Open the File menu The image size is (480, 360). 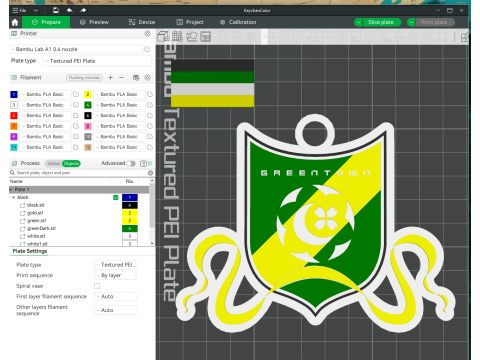[19, 10]
